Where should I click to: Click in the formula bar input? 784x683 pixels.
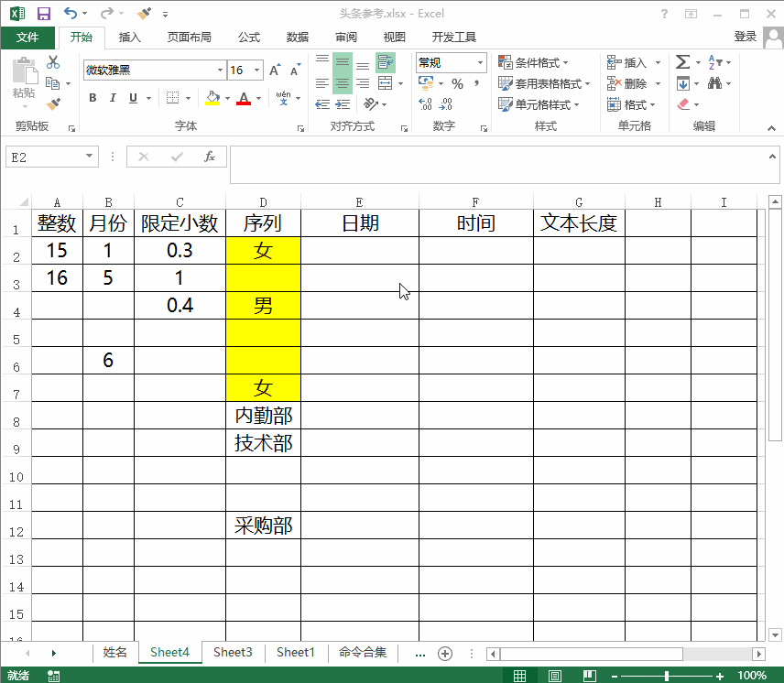point(500,165)
